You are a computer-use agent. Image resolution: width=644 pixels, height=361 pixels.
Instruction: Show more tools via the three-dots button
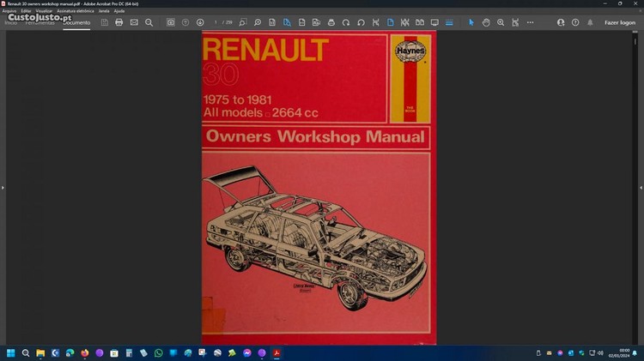(531, 22)
